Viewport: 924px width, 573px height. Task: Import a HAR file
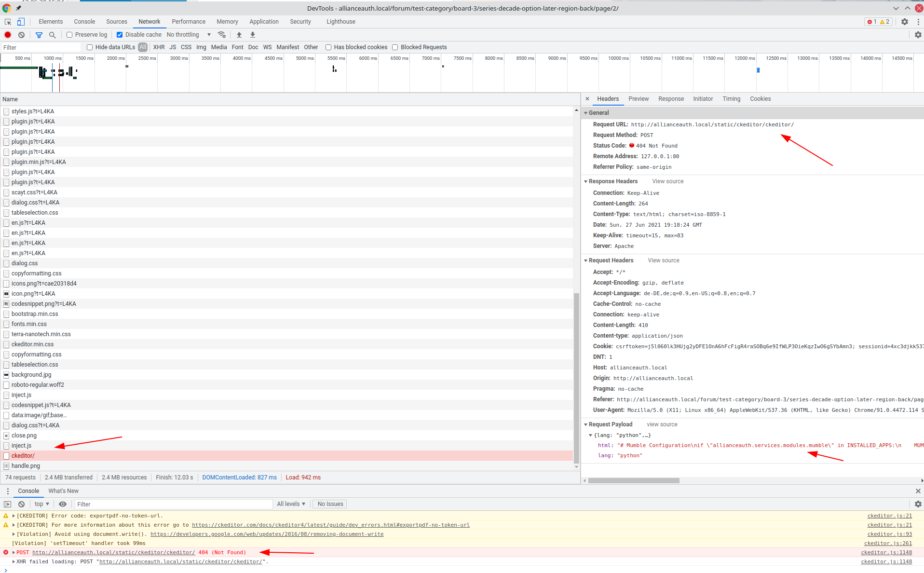239,34
